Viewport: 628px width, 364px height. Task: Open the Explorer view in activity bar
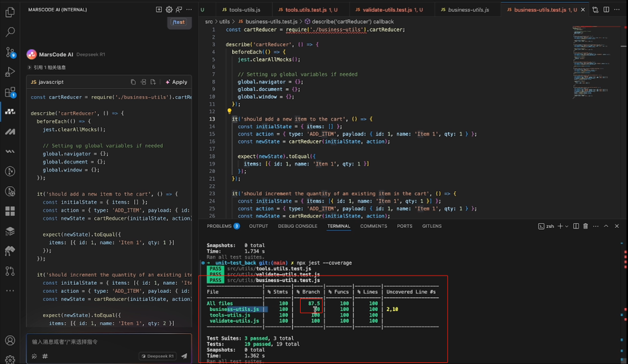(10, 12)
